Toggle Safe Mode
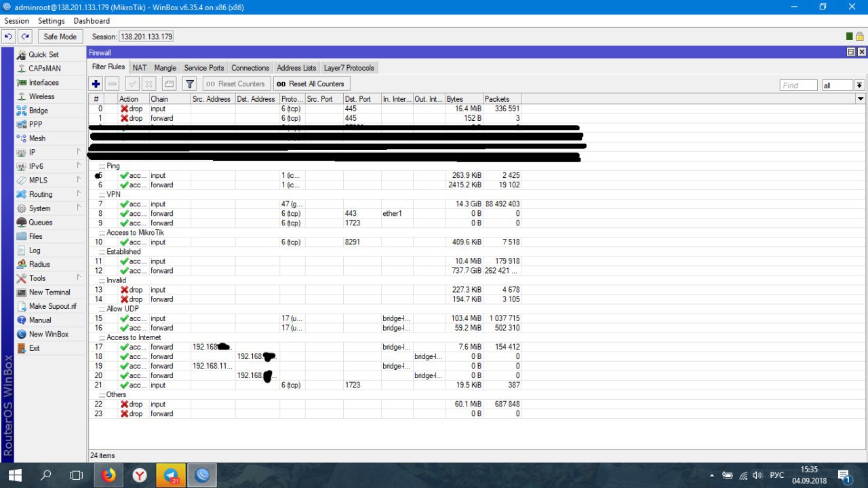Image resolution: width=868 pixels, height=488 pixels. [x=60, y=37]
